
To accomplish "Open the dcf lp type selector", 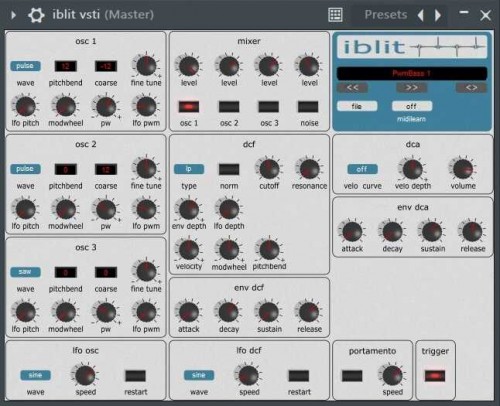I will pyautogui.click(x=189, y=169).
